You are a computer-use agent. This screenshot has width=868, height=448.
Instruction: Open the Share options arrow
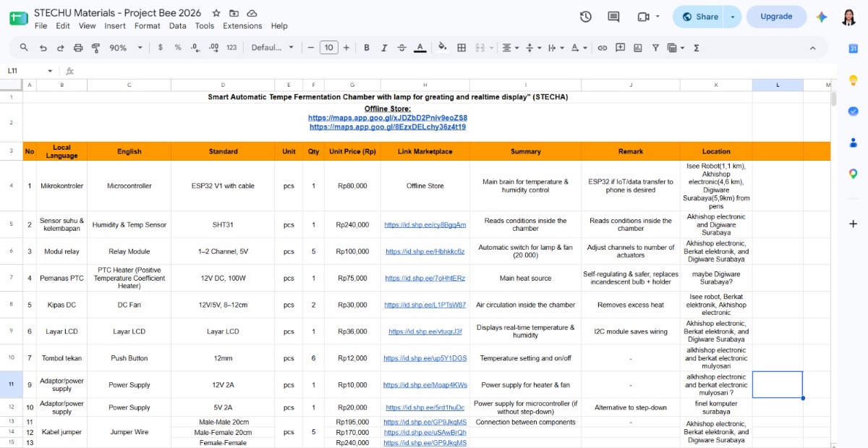click(x=732, y=17)
